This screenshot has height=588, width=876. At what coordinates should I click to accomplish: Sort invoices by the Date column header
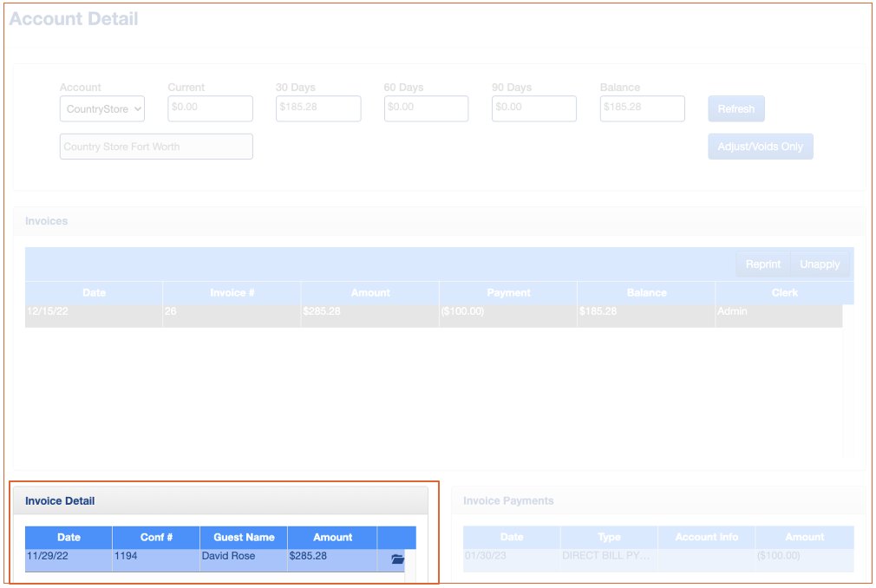tap(94, 293)
